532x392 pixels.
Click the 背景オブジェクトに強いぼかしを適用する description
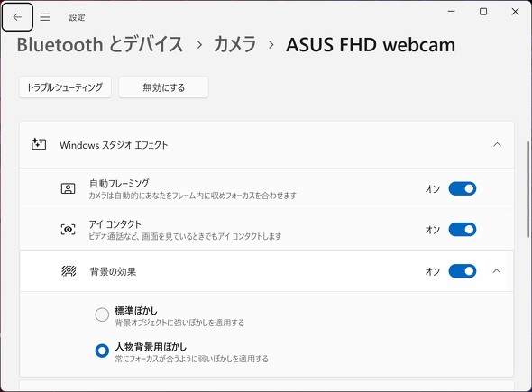(x=179, y=323)
